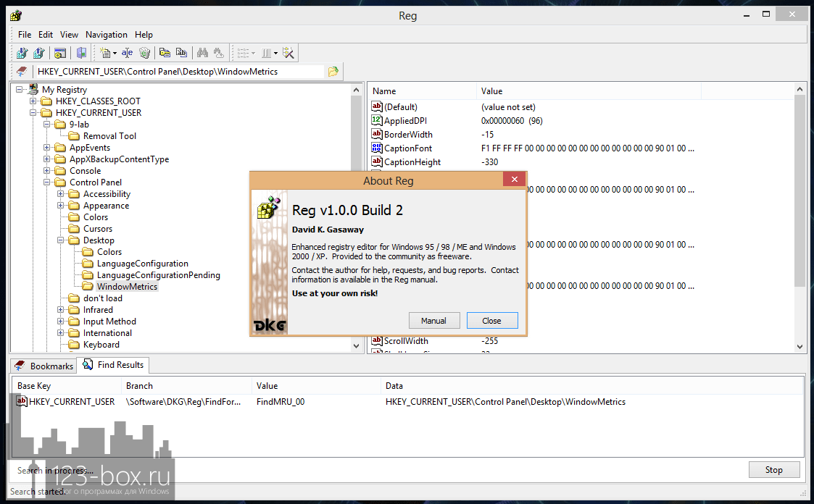Click the export registry file toolbar icon
Screen dimensions: 814x504
coord(38,53)
